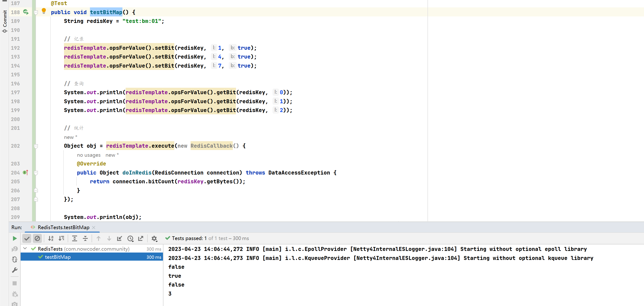Sort test results alphabetically

(51, 238)
